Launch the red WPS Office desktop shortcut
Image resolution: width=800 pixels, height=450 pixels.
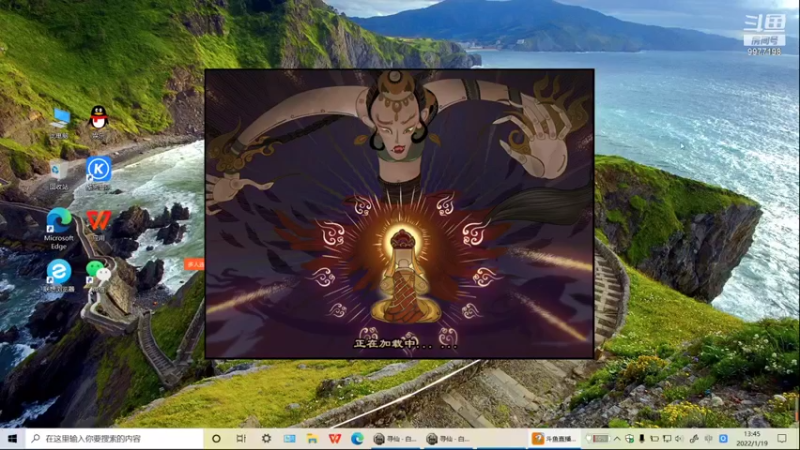[x=98, y=224]
